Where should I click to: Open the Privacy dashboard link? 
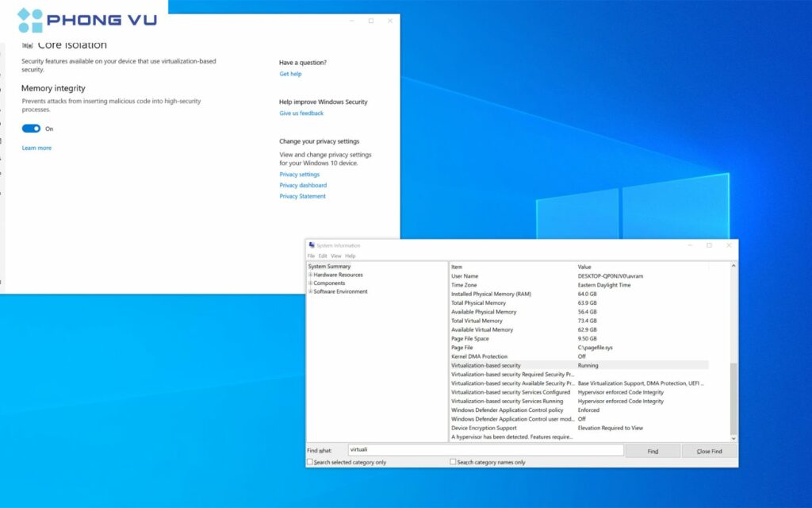tap(303, 185)
